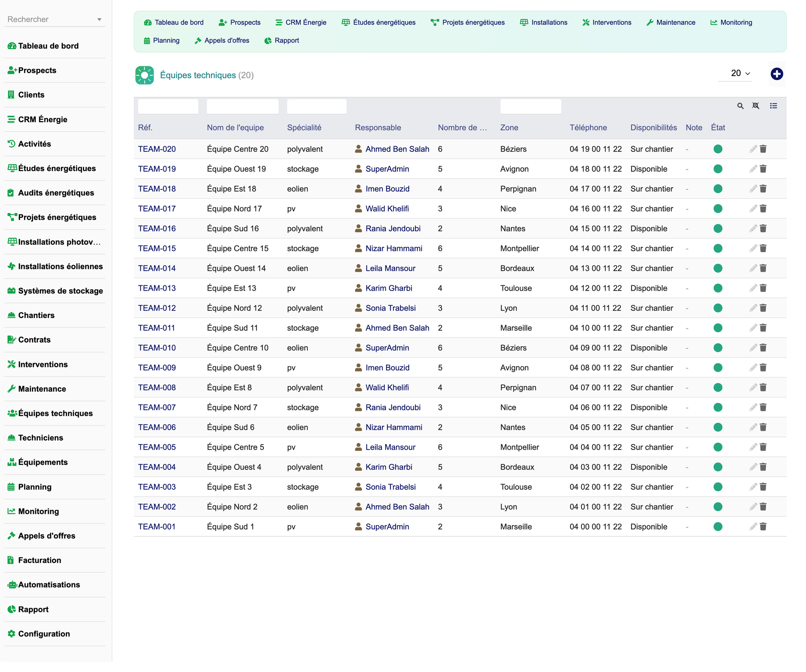Open Planning in top navigation

(162, 41)
